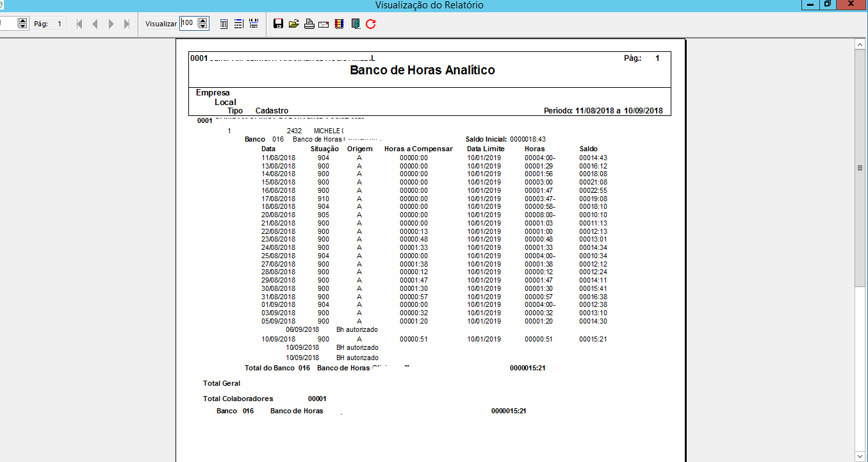868x462 pixels.
Task: Select the fit page width icon
Action: click(238, 24)
